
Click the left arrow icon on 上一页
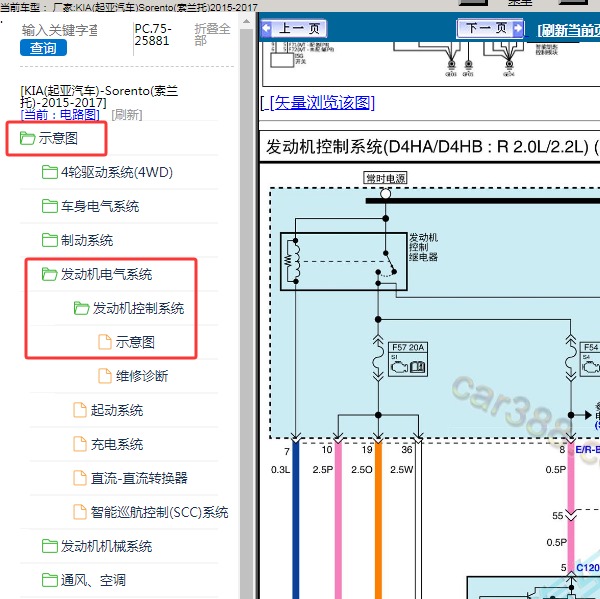(266, 28)
